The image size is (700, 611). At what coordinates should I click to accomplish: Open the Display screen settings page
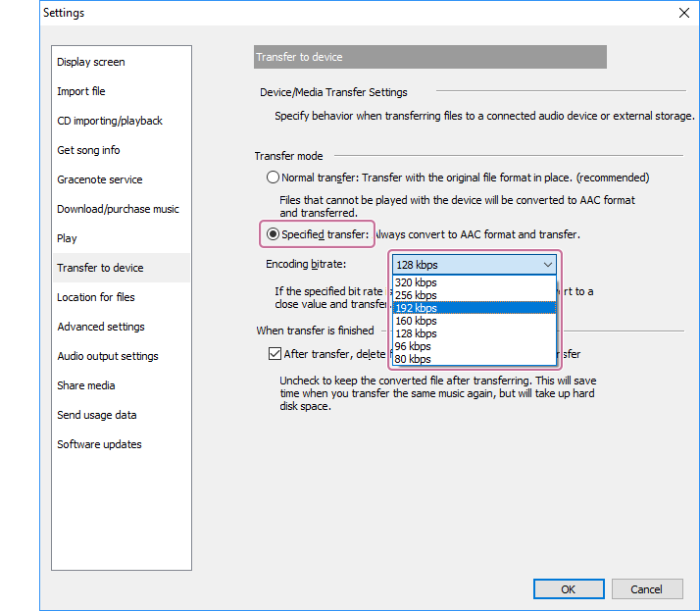[x=91, y=62]
